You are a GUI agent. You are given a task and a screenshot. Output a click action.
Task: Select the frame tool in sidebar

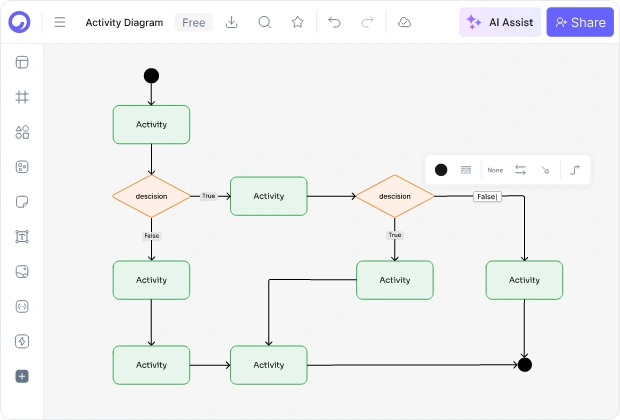coord(22,97)
